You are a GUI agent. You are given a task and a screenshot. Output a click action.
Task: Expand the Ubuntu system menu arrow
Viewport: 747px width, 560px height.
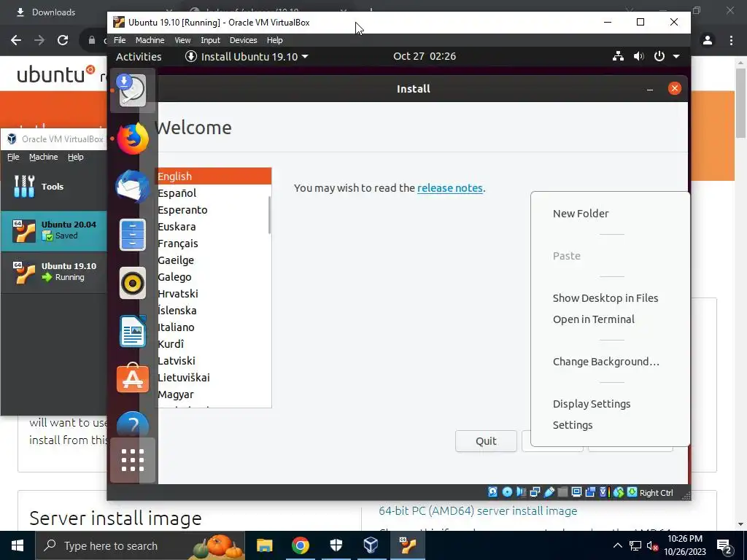pyautogui.click(x=676, y=56)
